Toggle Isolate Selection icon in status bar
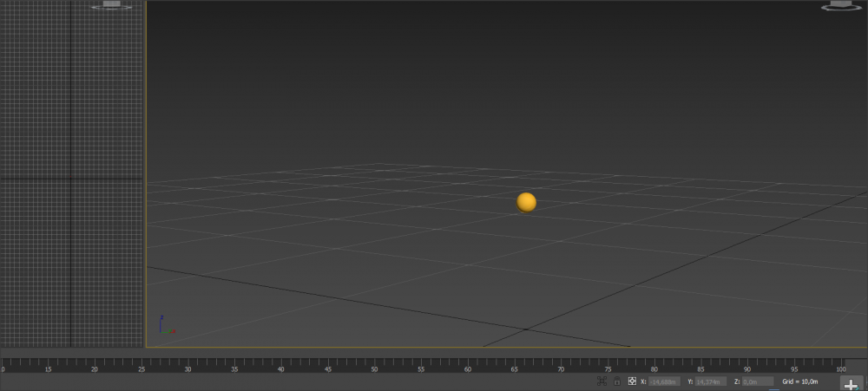The width and height of the screenshot is (868, 391). [602, 381]
